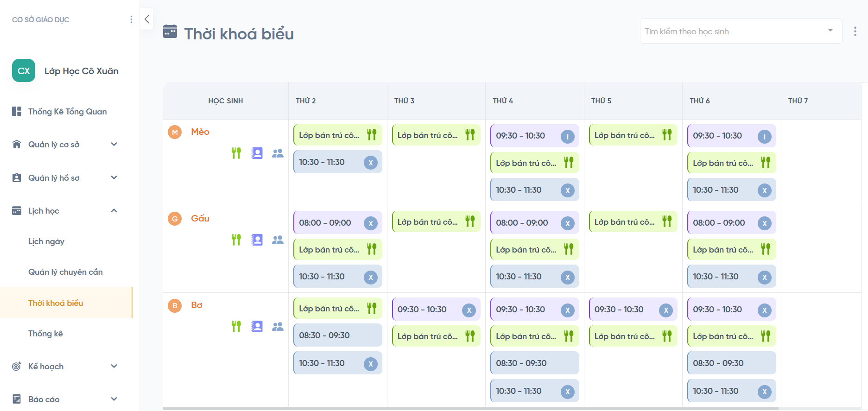Open the options menu next to the search box

855,31
